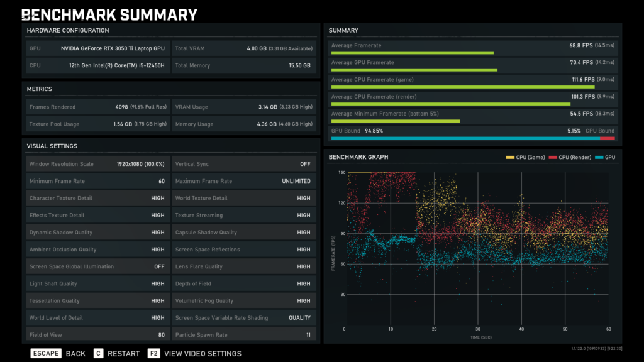Click the Maximum Frame Rate UNLIMITED row
This screenshot has height=362, width=644.
tap(243, 181)
